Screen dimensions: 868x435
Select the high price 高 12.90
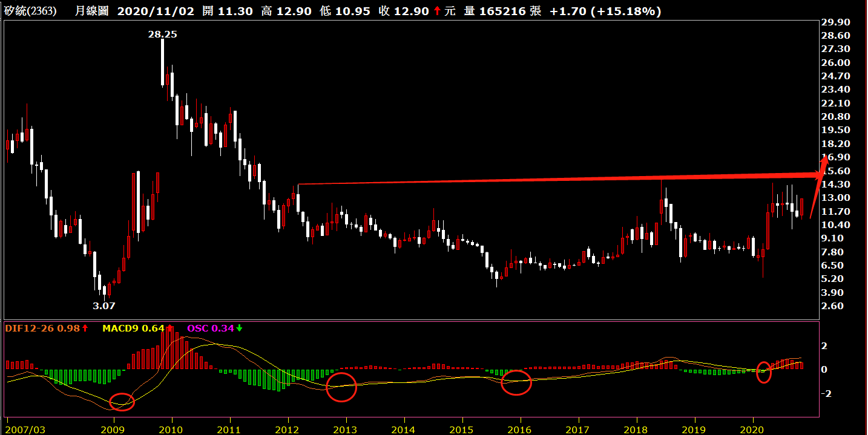(286, 11)
